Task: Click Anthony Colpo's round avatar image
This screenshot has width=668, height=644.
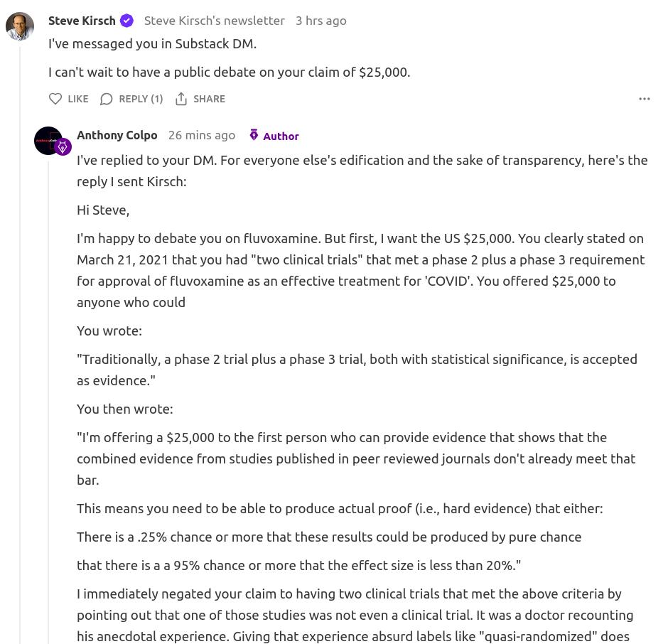Action: 47,140
